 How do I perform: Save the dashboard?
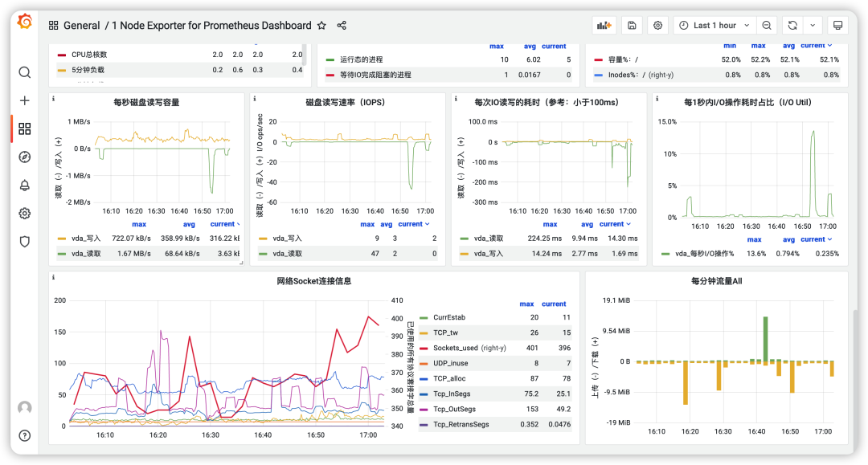pos(632,26)
